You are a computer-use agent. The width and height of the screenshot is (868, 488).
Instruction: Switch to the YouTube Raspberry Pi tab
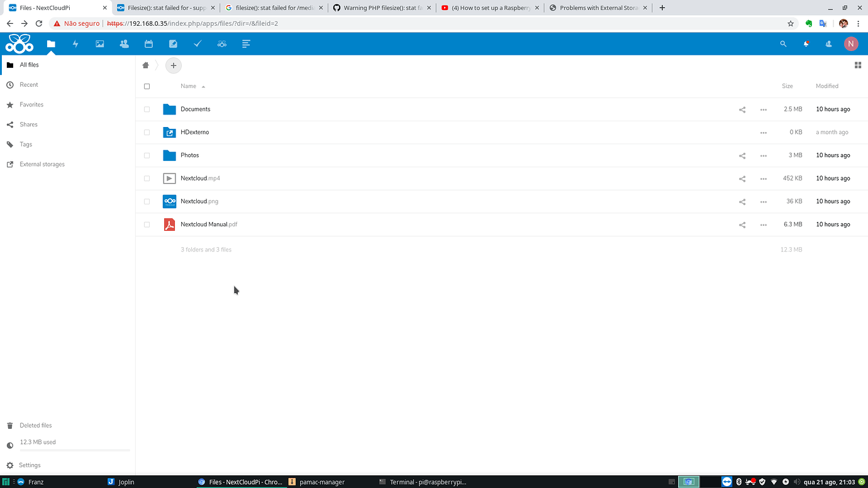[490, 8]
